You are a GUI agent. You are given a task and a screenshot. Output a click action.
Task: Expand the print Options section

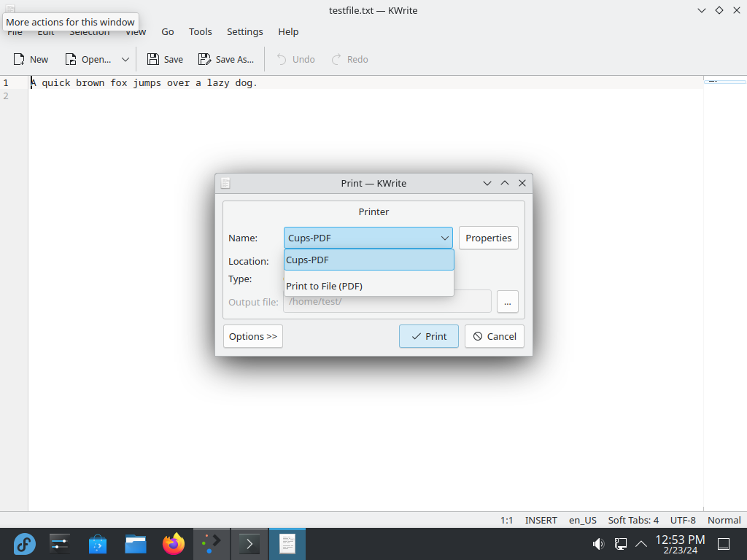pos(253,337)
